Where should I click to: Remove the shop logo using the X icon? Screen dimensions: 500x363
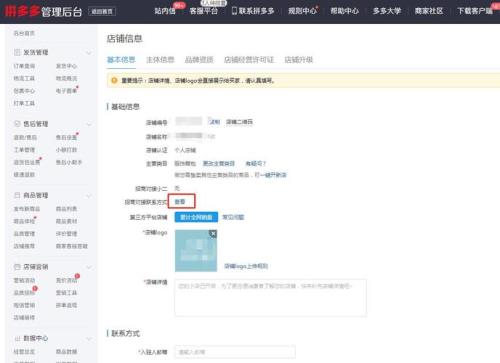pos(213,234)
